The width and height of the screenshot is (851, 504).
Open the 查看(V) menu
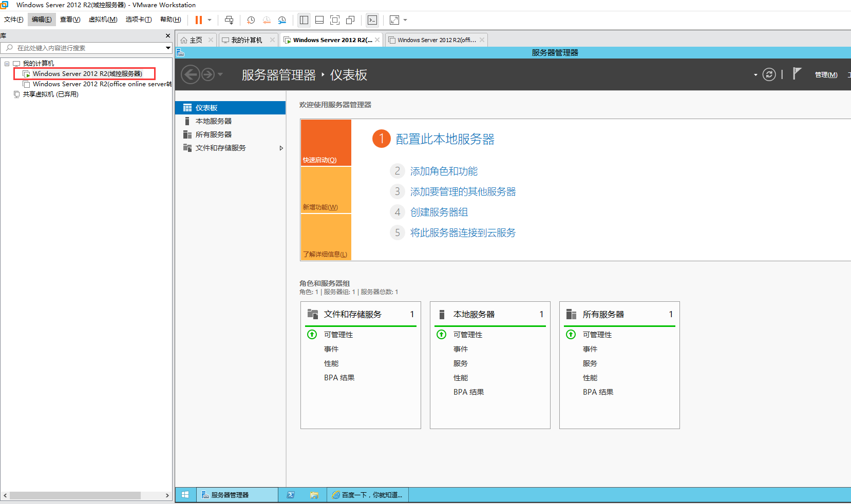point(70,20)
